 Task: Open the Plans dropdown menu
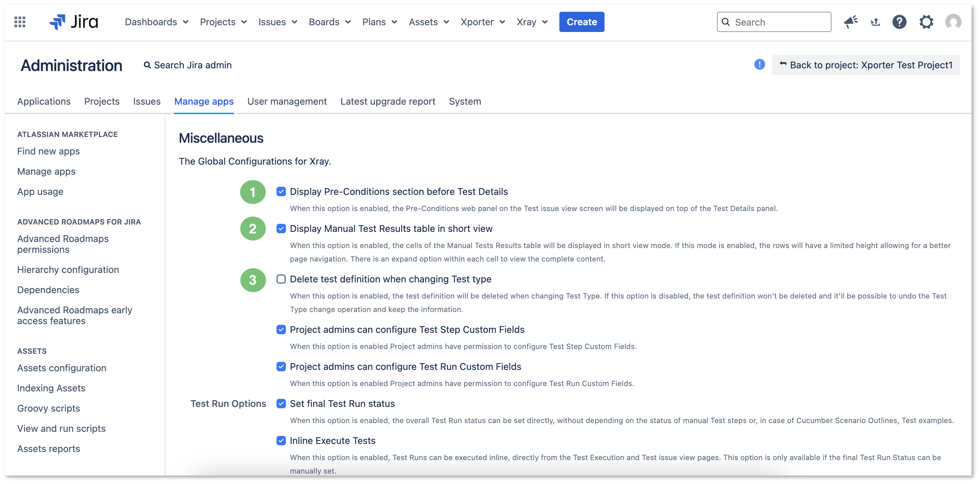[x=380, y=22]
